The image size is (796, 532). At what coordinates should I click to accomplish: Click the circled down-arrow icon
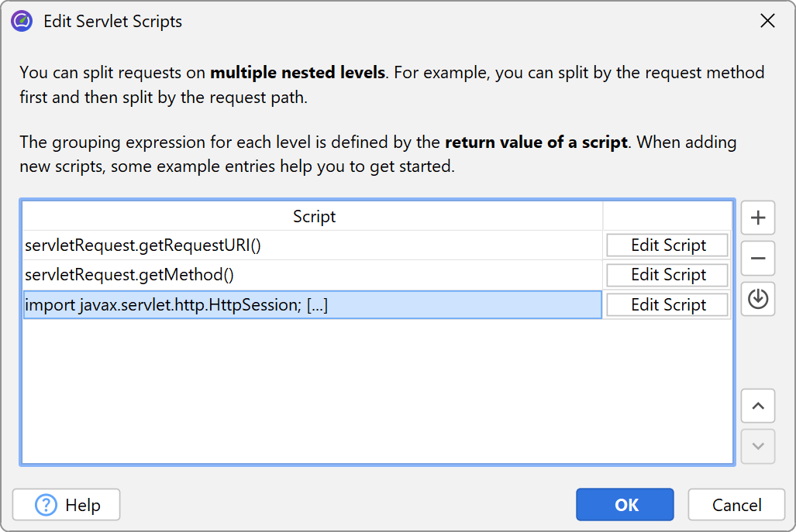(758, 299)
